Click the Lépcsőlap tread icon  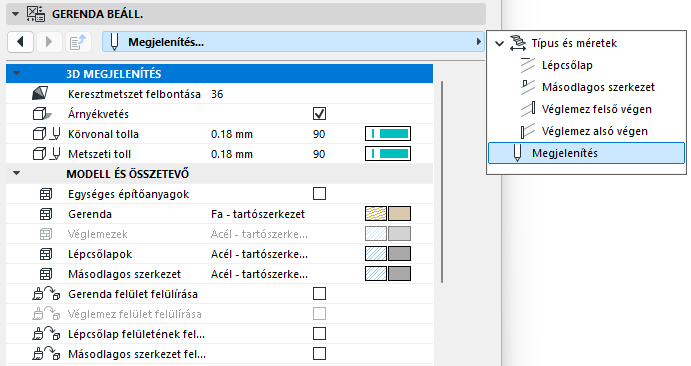pos(528,65)
